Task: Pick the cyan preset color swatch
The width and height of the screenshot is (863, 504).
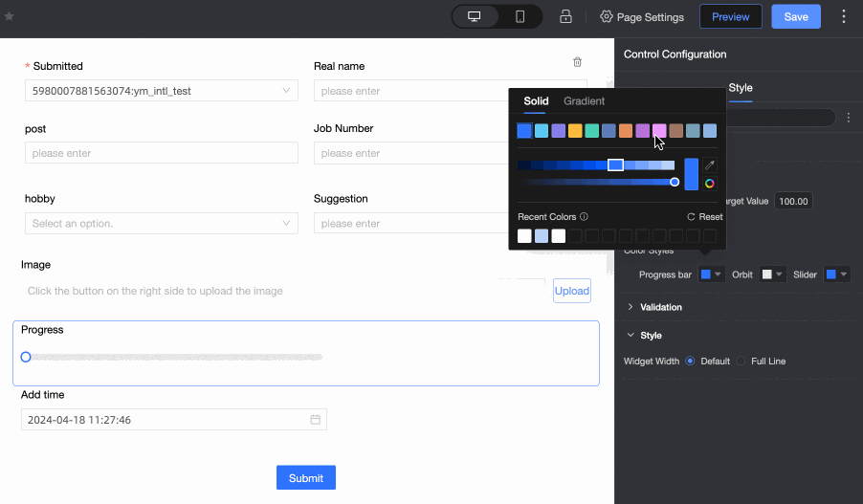Action: pyautogui.click(x=542, y=131)
